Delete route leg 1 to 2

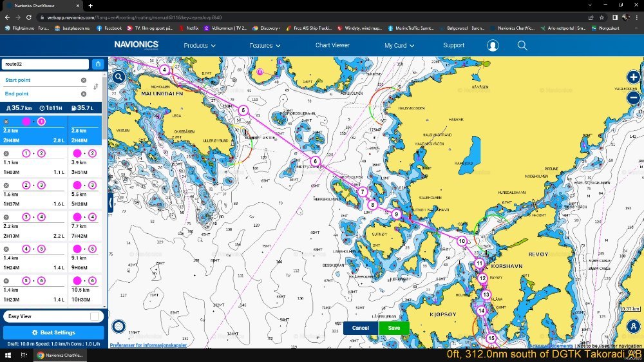(x=6, y=154)
